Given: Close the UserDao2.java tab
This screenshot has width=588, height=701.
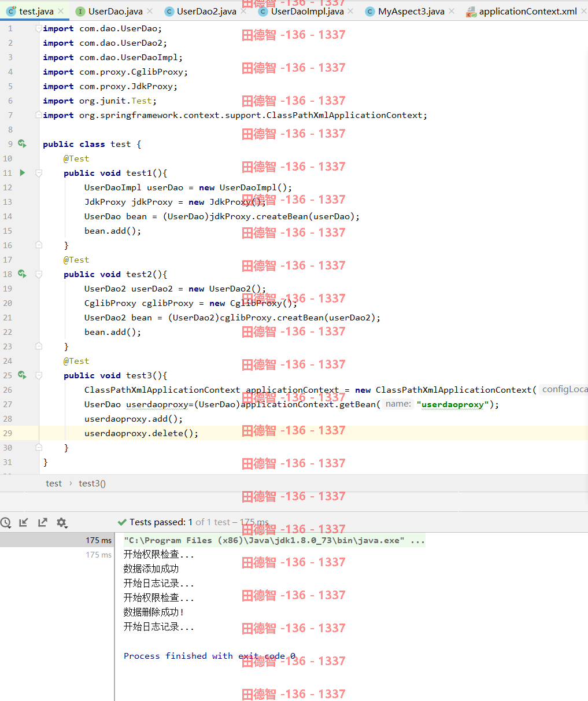Looking at the screenshot, I should click(x=243, y=11).
